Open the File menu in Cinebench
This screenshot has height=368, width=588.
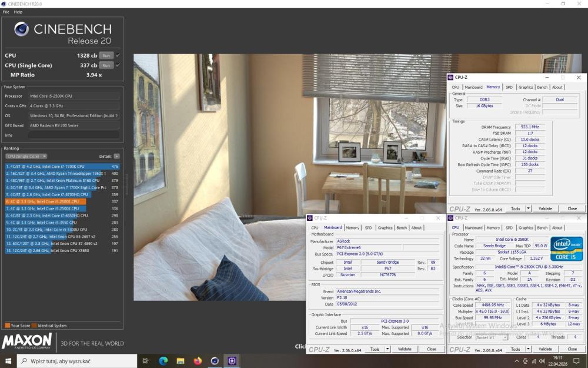[6, 12]
